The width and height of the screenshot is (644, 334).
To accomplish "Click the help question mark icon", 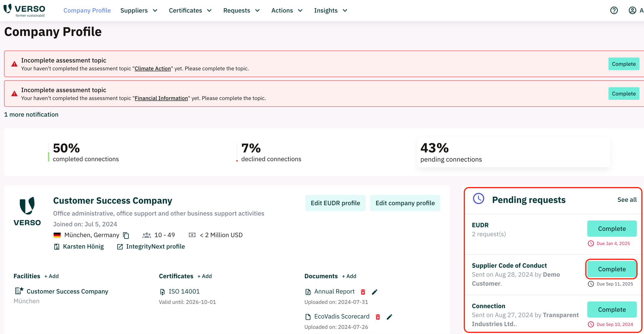I will point(614,10).
